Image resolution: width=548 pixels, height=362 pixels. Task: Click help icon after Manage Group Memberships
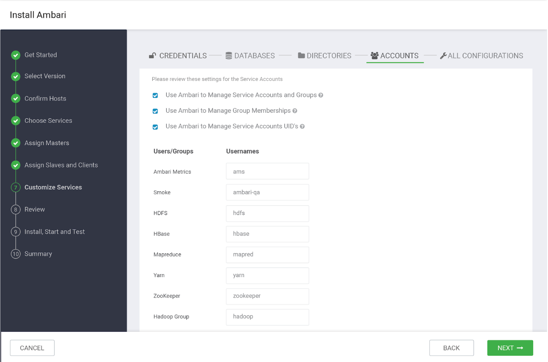click(x=295, y=111)
